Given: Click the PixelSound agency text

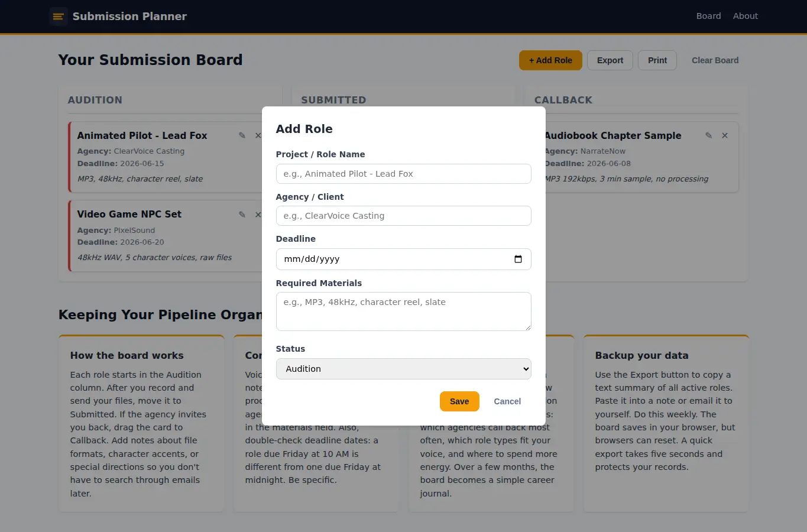Looking at the screenshot, I should coord(134,231).
